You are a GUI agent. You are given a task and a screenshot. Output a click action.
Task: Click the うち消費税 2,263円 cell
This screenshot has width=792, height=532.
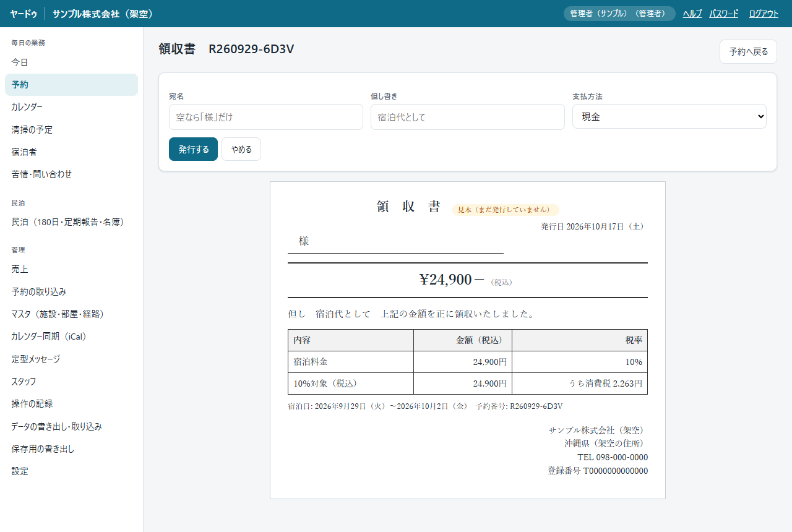(x=580, y=384)
